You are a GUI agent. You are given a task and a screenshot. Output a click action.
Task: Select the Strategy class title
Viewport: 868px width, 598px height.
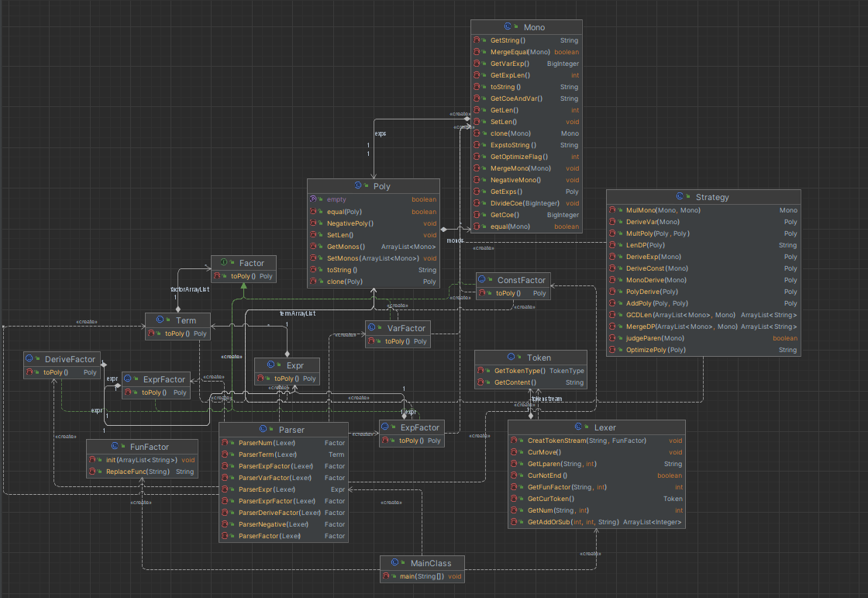click(x=712, y=197)
